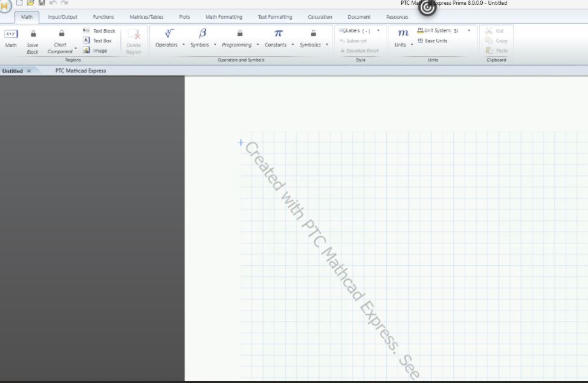
Task: Insert an Image region
Action: [95, 50]
